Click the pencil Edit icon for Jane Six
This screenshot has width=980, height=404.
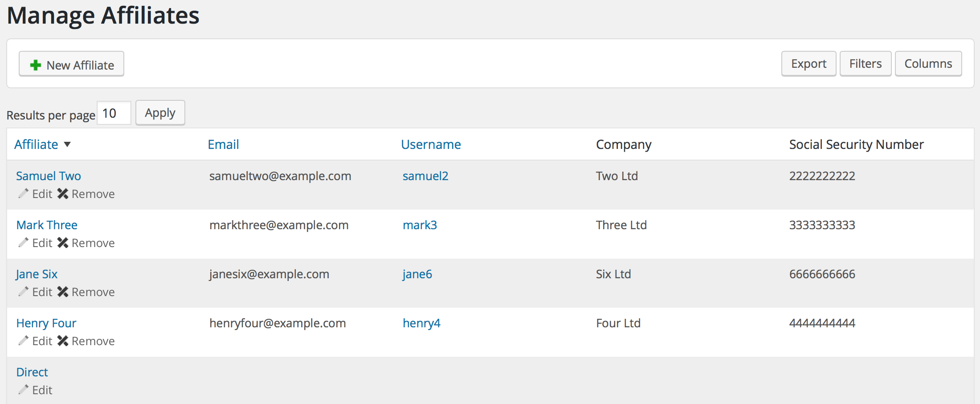[24, 292]
